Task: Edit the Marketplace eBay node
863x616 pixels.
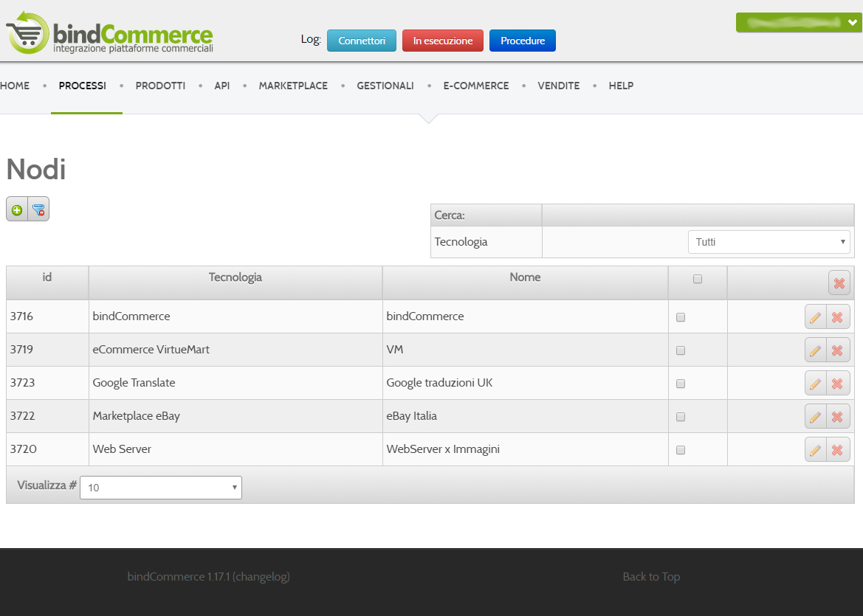Action: point(815,417)
